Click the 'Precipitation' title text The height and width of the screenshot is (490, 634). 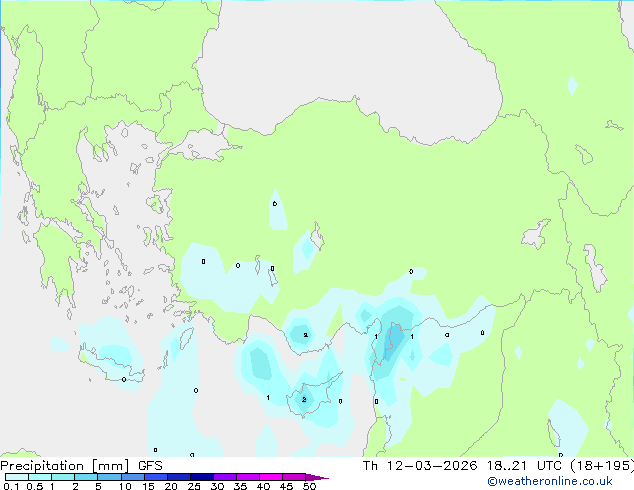coord(42,466)
